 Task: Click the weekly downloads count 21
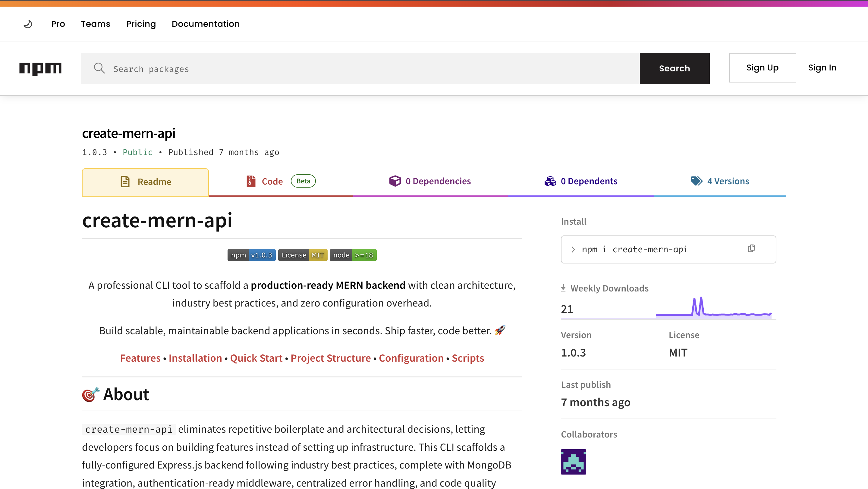click(567, 309)
